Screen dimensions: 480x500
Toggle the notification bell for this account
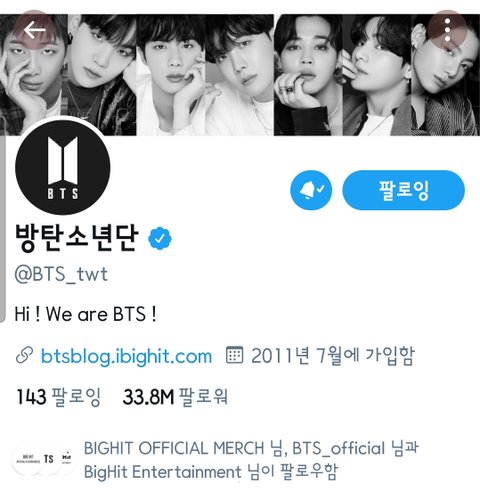click(x=311, y=190)
